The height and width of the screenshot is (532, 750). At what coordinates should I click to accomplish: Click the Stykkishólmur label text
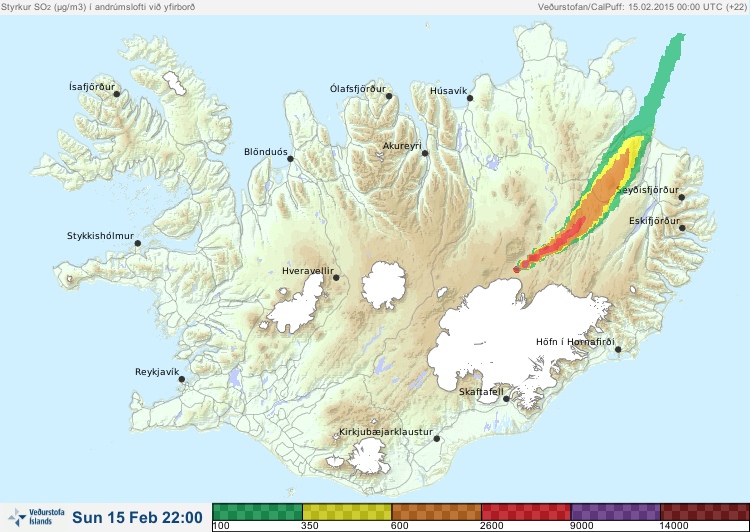pyautogui.click(x=100, y=236)
